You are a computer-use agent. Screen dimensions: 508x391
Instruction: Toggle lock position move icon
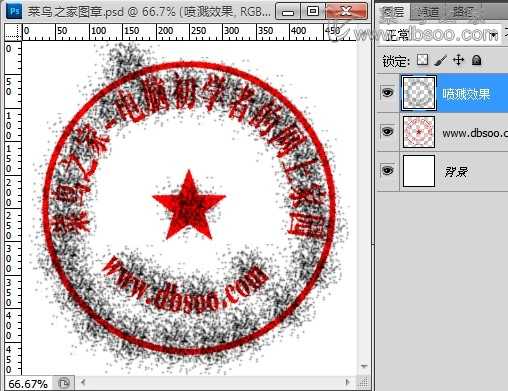(459, 60)
